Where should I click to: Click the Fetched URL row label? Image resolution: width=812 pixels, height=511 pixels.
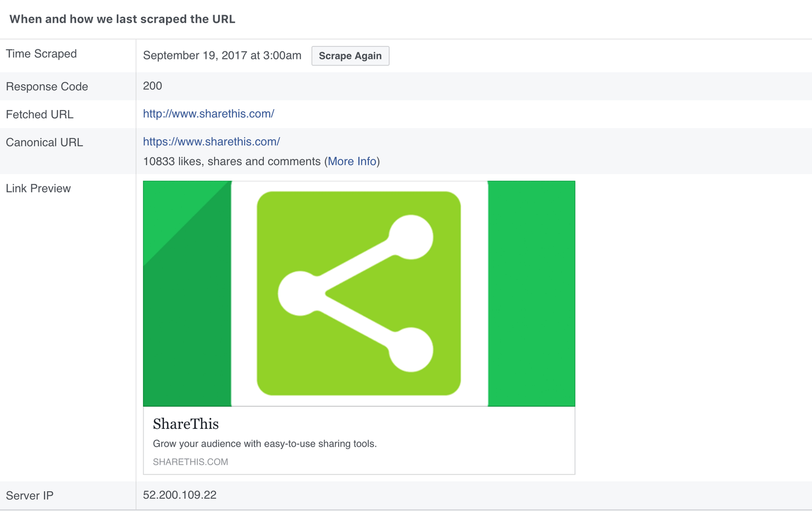(x=40, y=114)
